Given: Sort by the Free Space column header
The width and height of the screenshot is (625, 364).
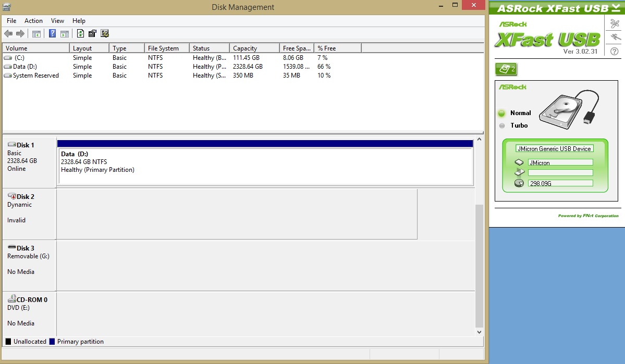Looking at the screenshot, I should click(x=297, y=48).
